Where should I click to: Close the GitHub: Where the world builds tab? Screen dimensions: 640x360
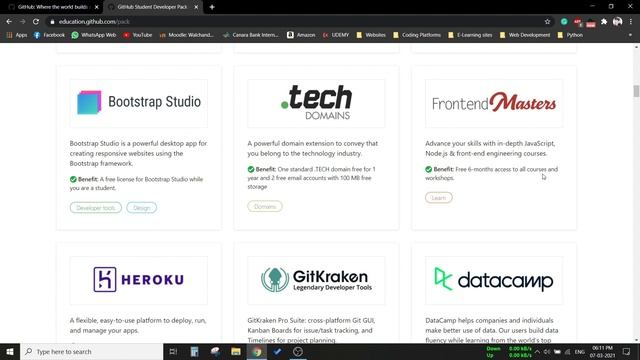[x=97, y=7]
